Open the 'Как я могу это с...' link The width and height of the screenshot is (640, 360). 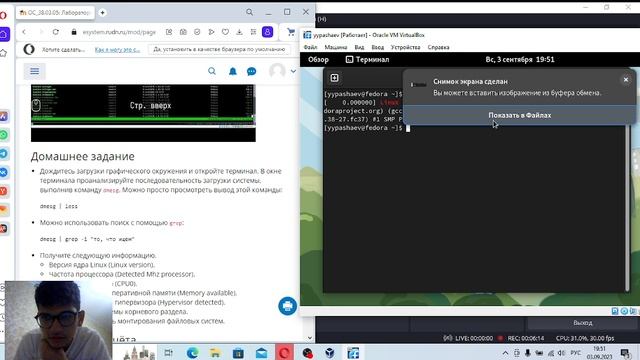click(x=118, y=49)
